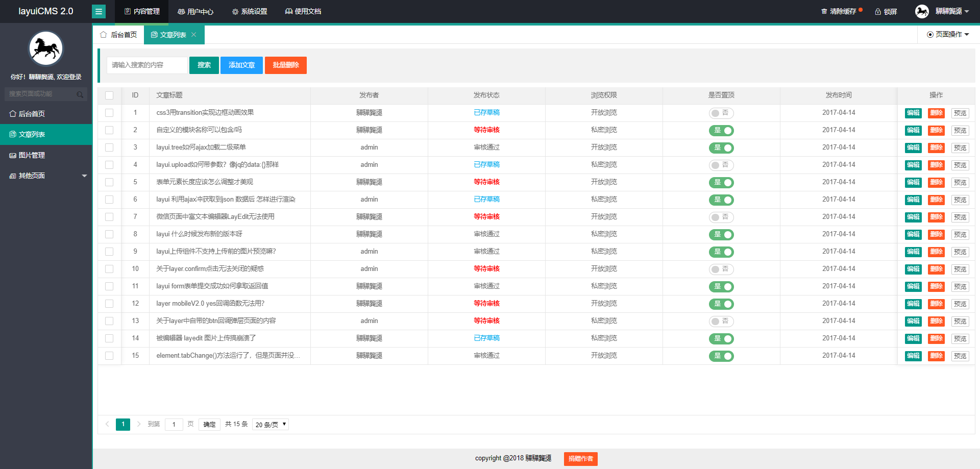The image size is (980, 469).
Task: Check the row checkbox for article ID 15
Action: (109, 356)
